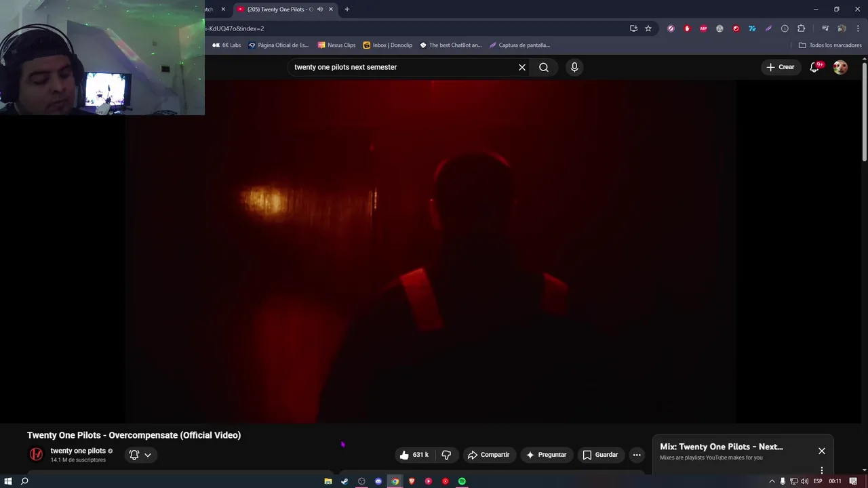Like the Overcompensate video
This screenshot has height=488, width=868.
(414, 455)
